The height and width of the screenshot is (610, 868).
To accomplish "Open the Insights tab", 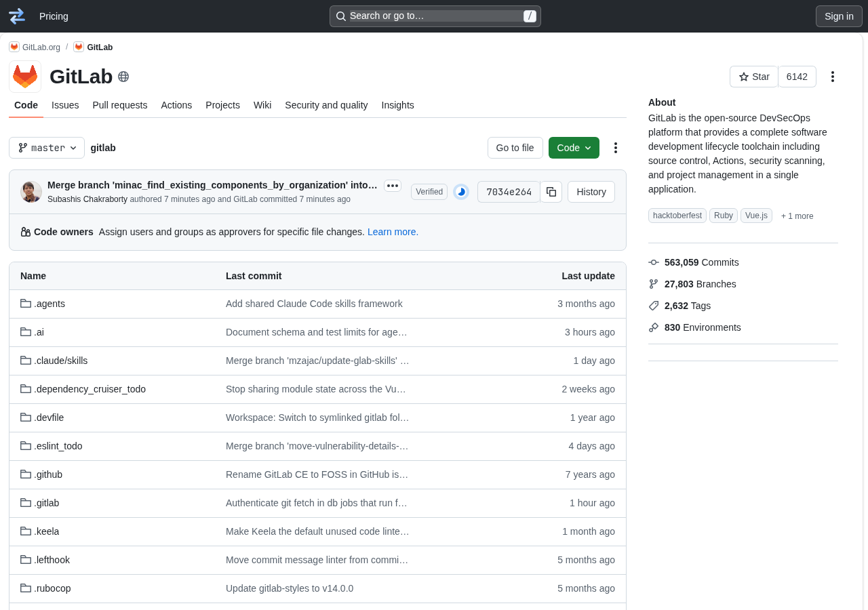I will click(x=397, y=105).
